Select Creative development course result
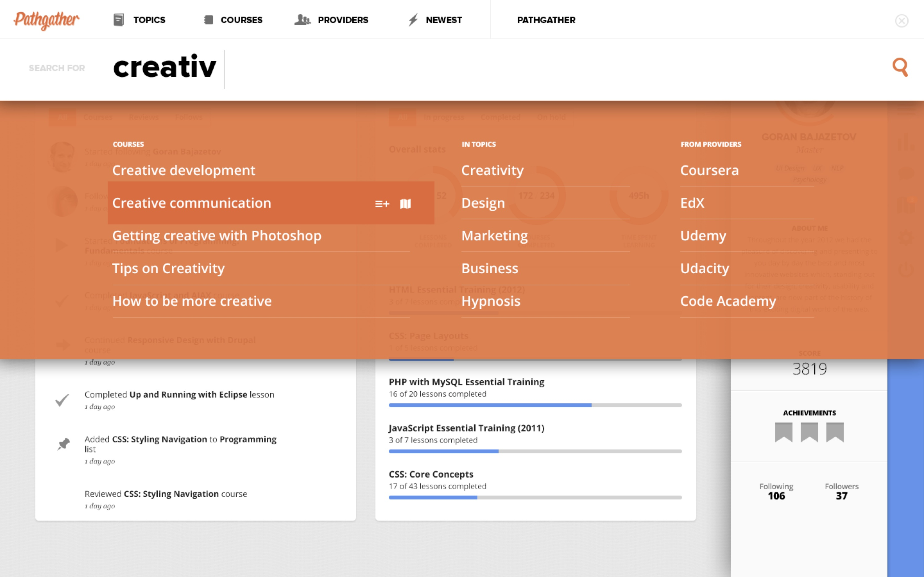The width and height of the screenshot is (924, 577). click(184, 170)
